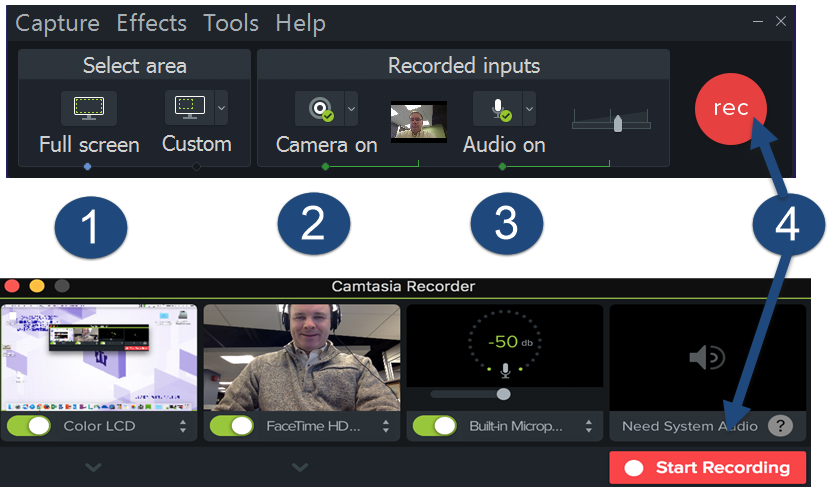Open the Color LCD display selector
This screenshot has height=487, width=830.
point(183,426)
